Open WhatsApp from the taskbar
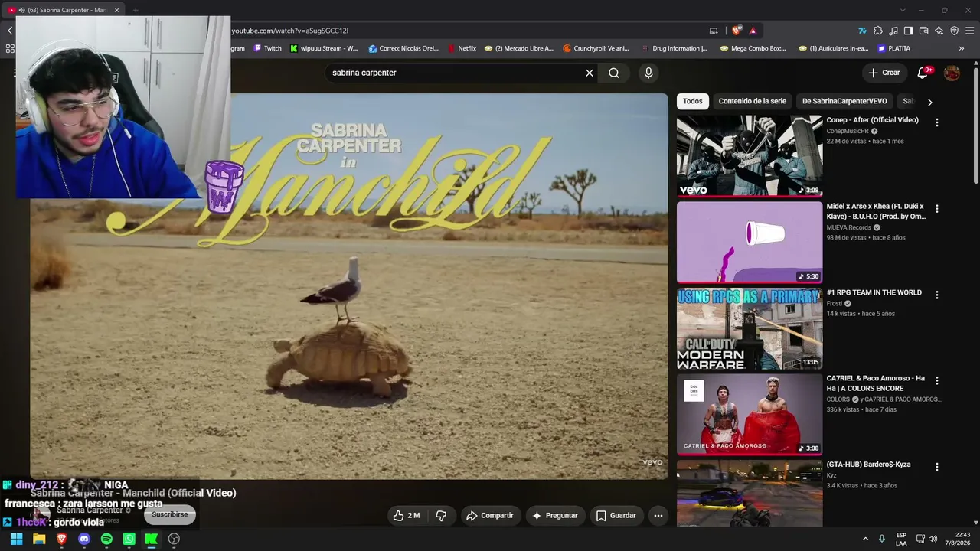Screen dimensions: 980x551 click(129, 539)
